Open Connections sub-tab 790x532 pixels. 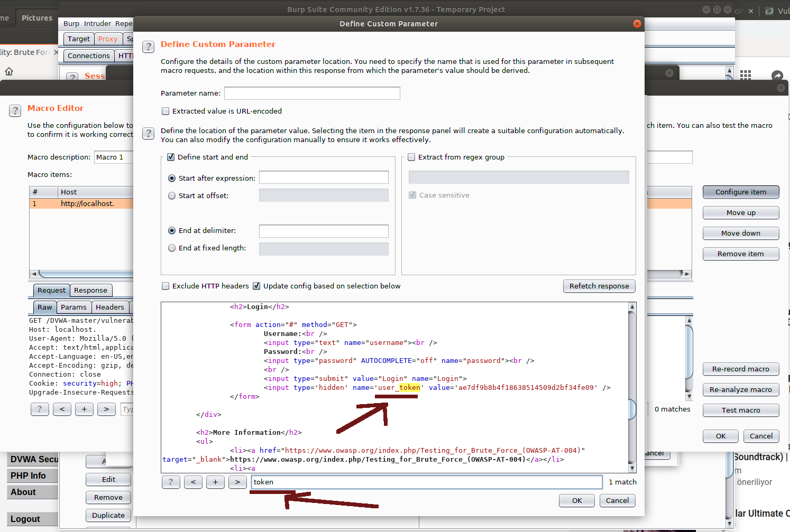[89, 55]
